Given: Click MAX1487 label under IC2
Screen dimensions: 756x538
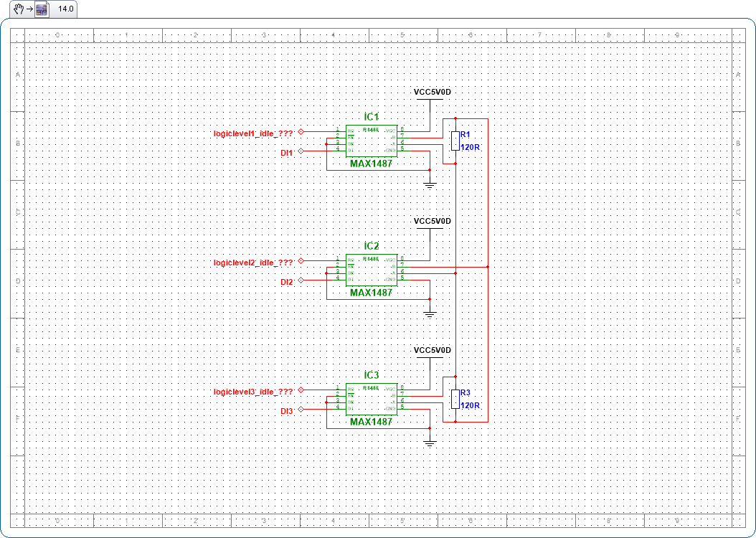Looking at the screenshot, I should pyautogui.click(x=372, y=293).
